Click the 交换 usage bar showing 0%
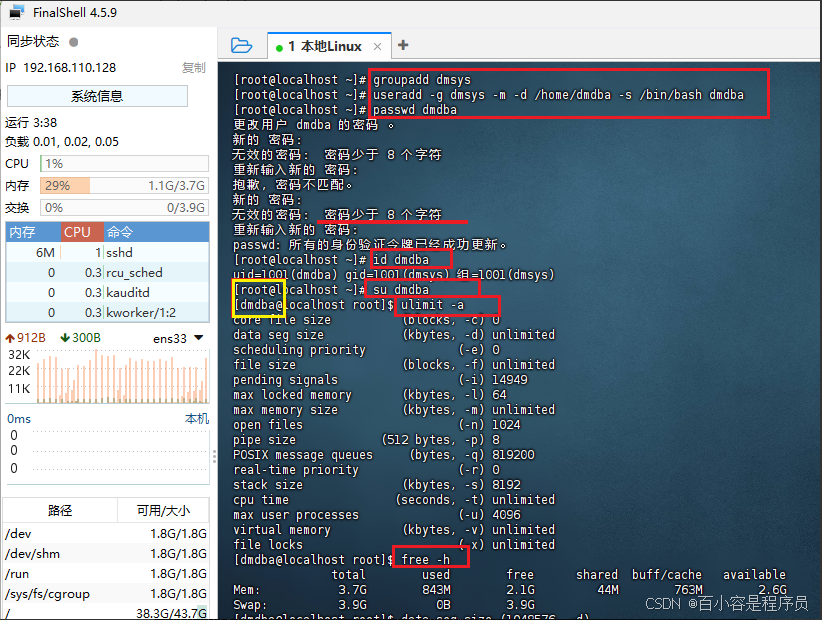This screenshot has width=822, height=620. 125,208
